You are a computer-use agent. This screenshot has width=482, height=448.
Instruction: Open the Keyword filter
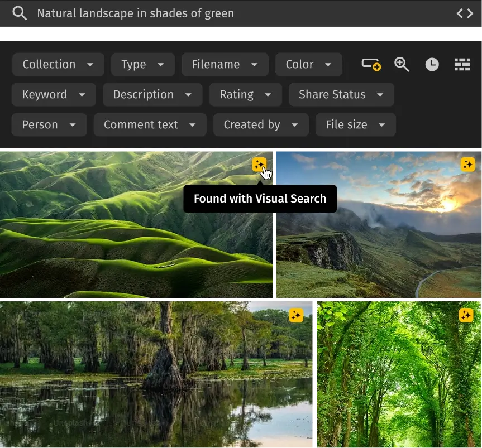tap(53, 94)
